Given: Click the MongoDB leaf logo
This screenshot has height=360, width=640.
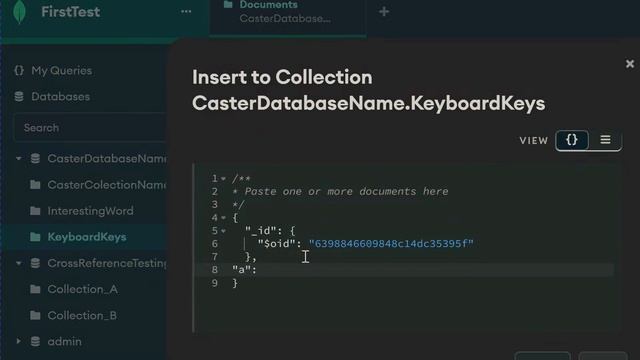Looking at the screenshot, I should point(19,11).
